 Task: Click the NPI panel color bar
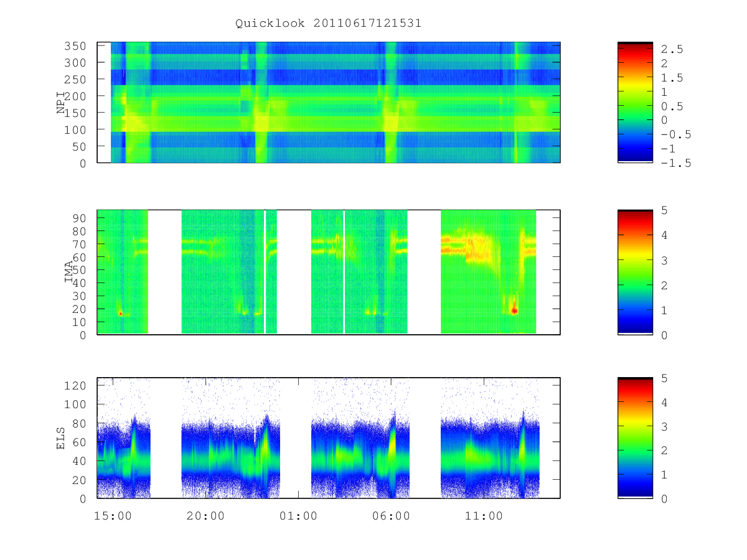point(635,102)
